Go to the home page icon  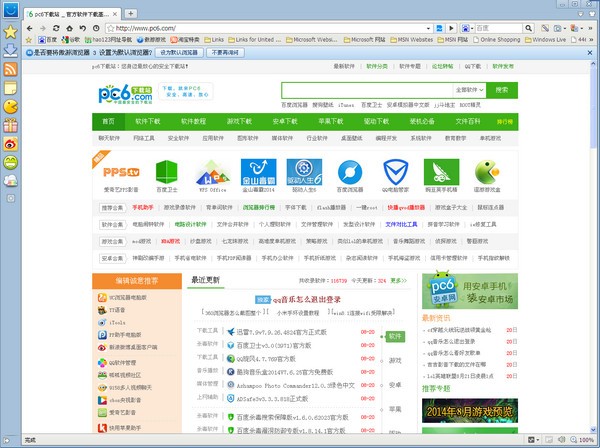point(69,28)
